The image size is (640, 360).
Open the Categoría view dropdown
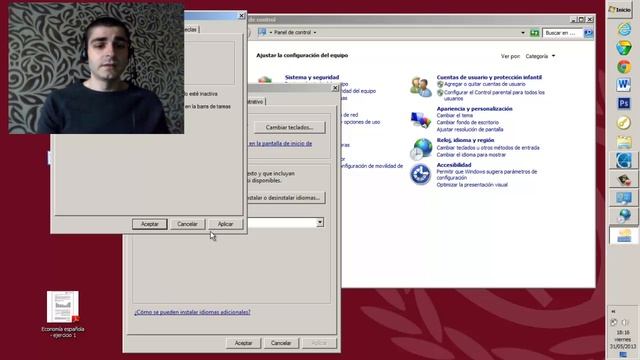(540, 56)
